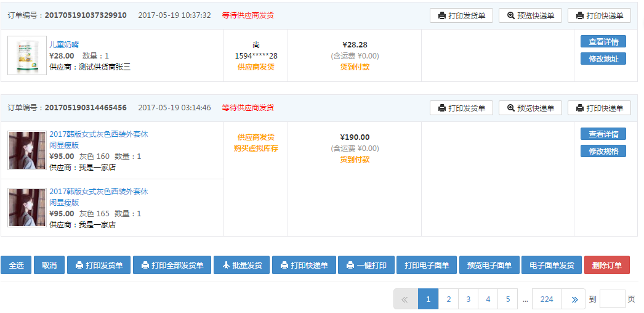Click 修改规格 for the second order
The height and width of the screenshot is (313, 644).
pyautogui.click(x=603, y=151)
